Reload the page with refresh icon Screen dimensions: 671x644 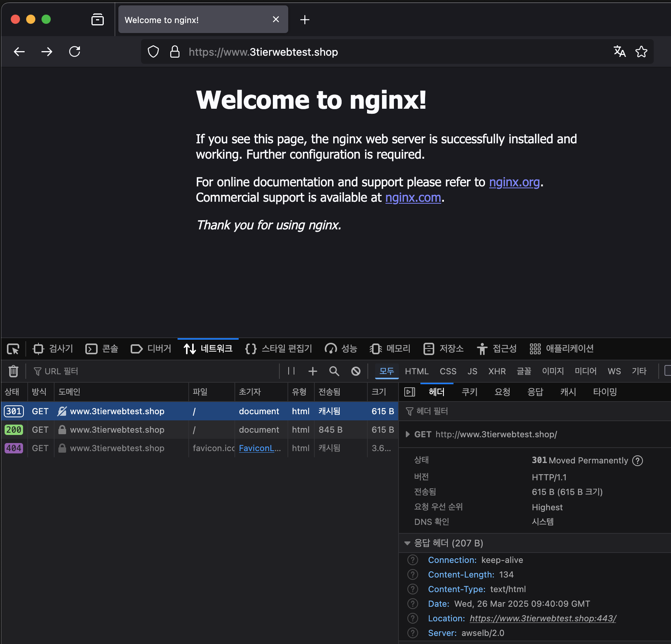(x=75, y=51)
